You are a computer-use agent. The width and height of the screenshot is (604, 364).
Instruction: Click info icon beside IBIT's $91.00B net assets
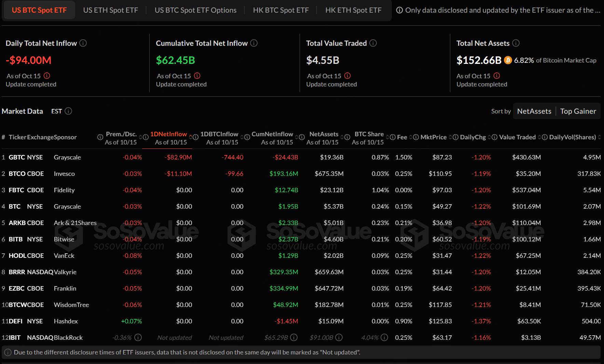(x=339, y=337)
